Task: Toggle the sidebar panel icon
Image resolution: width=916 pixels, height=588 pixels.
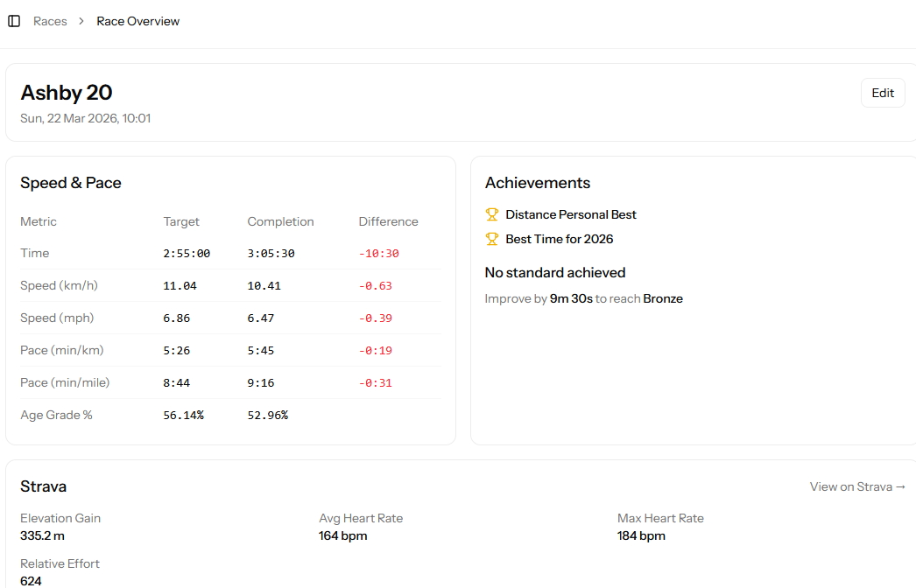Action: click(x=14, y=21)
